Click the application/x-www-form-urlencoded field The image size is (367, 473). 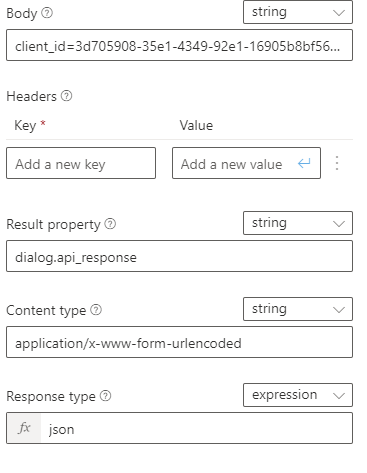point(179,342)
